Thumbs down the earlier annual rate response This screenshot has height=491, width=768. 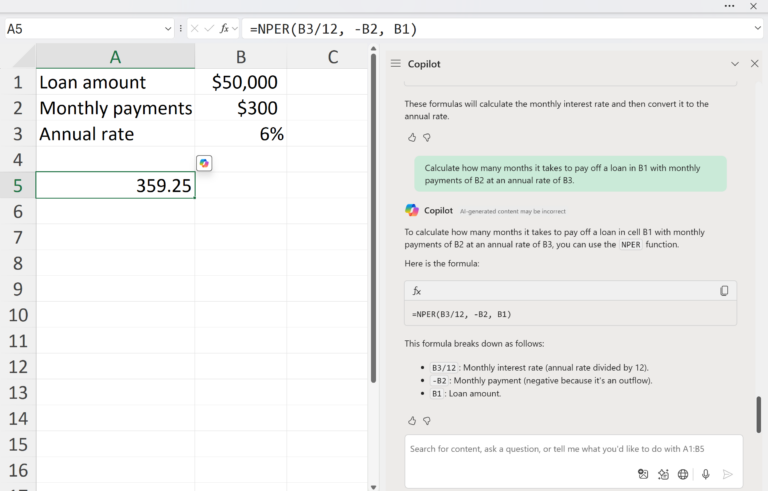coord(427,137)
